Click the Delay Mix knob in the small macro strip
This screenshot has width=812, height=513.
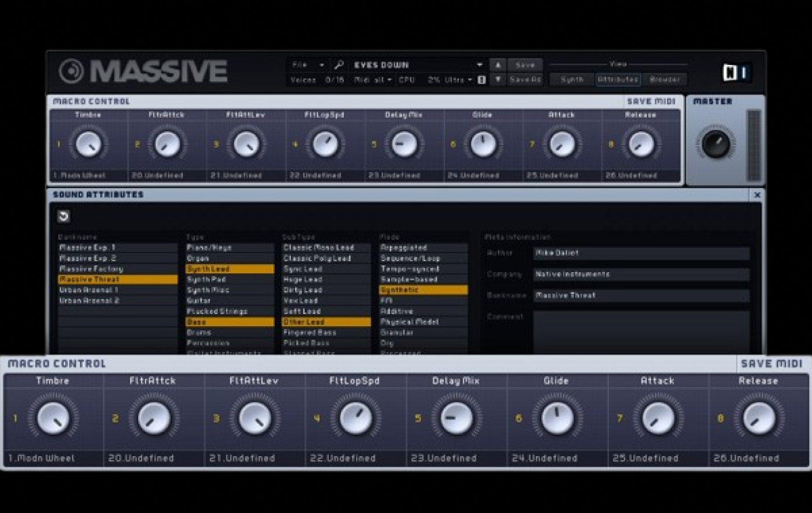[404, 144]
